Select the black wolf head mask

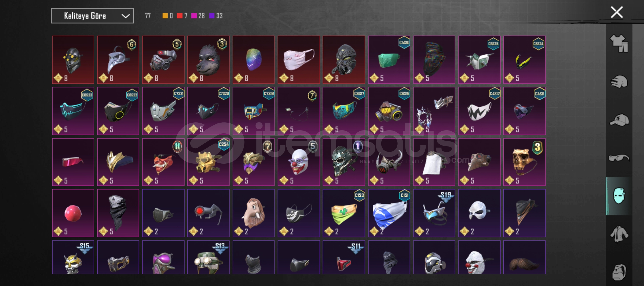point(208,60)
